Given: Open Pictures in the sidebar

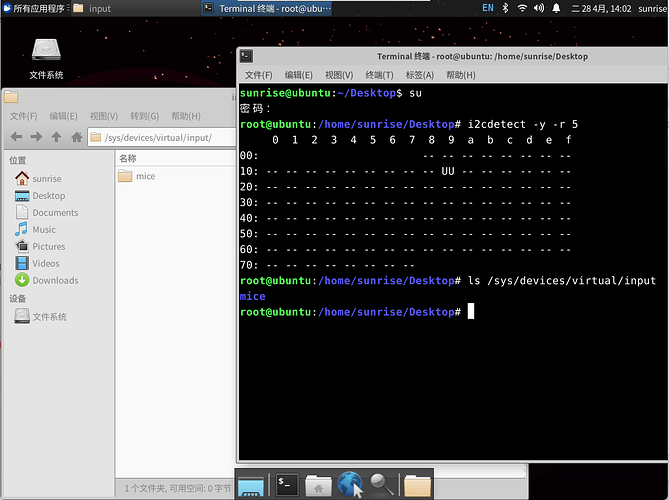Looking at the screenshot, I should (x=40, y=247).
